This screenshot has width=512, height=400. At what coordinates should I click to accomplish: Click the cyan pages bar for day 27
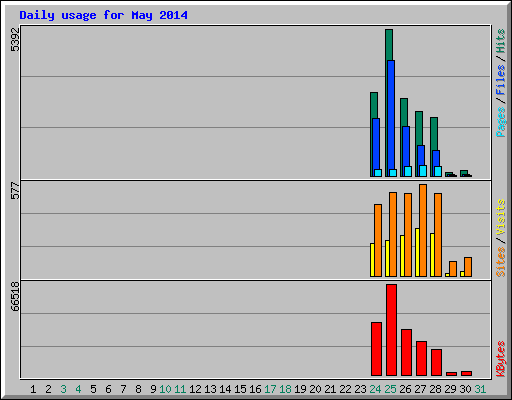click(x=423, y=171)
